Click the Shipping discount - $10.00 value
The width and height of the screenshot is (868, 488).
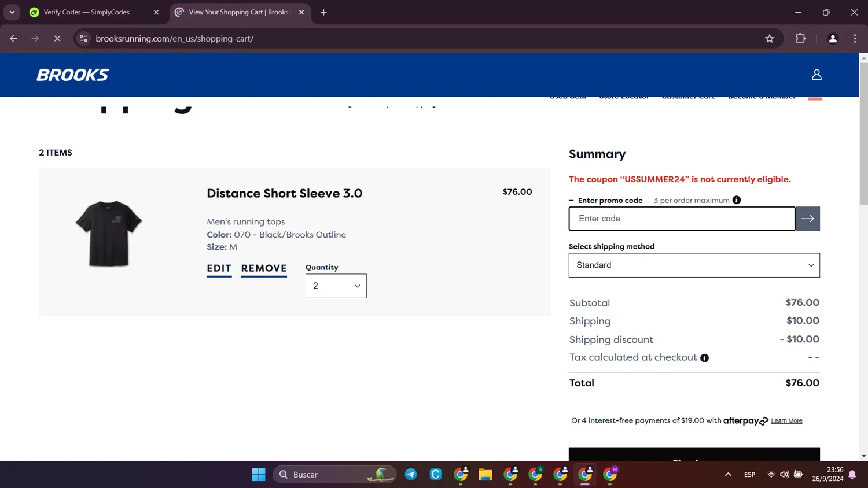(799, 339)
